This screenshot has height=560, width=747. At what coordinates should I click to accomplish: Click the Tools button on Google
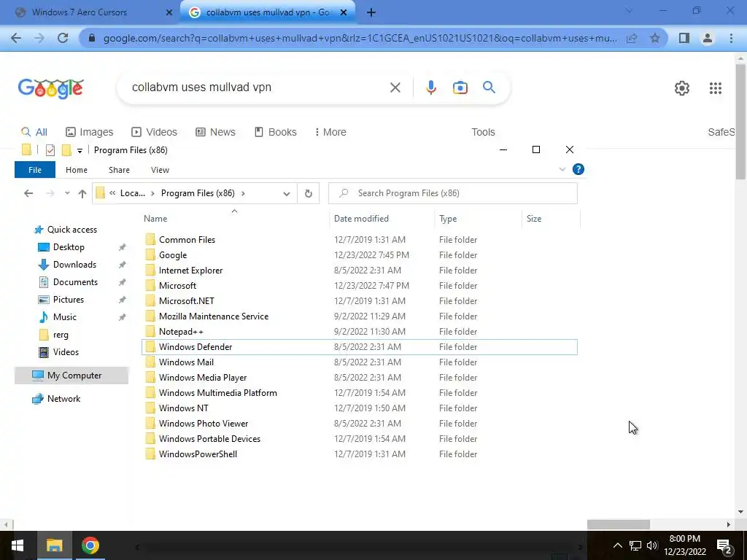(483, 132)
